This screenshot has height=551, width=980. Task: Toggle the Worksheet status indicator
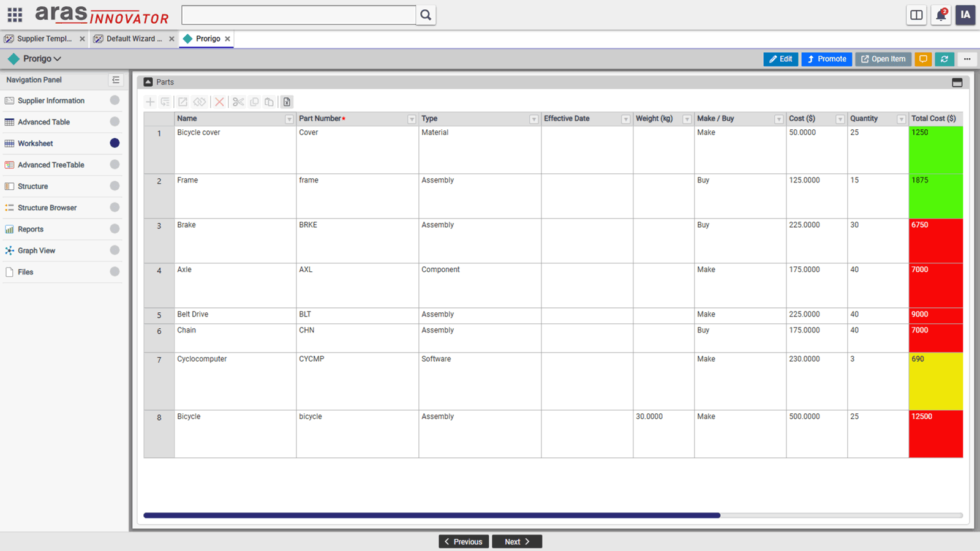click(115, 143)
